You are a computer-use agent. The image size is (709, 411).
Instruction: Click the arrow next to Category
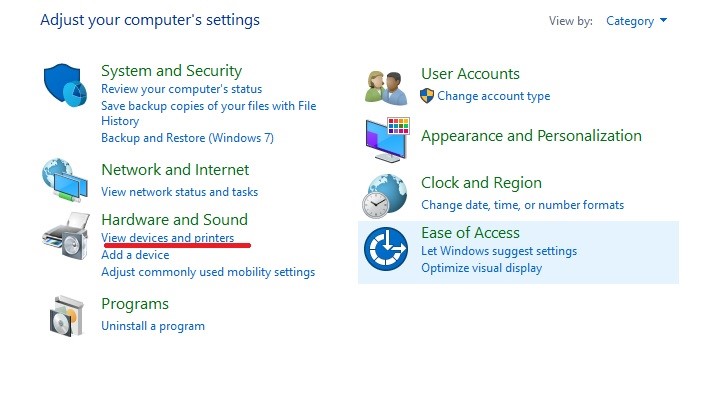(663, 20)
